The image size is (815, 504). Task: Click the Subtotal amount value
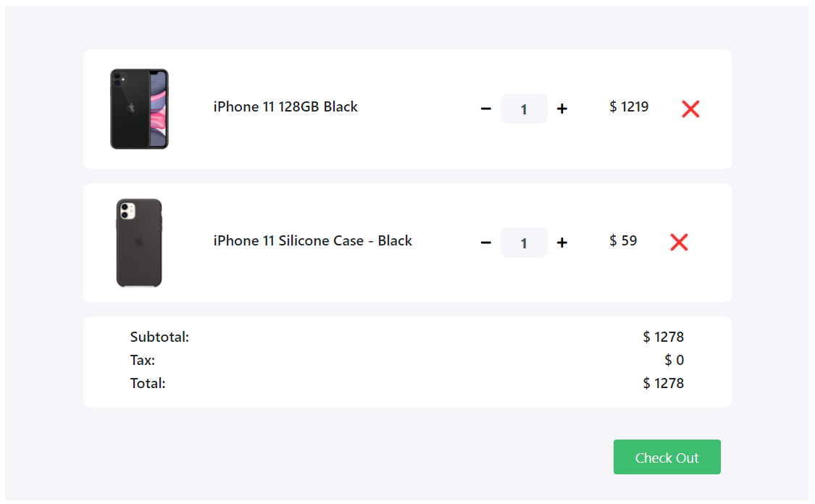[x=663, y=337]
